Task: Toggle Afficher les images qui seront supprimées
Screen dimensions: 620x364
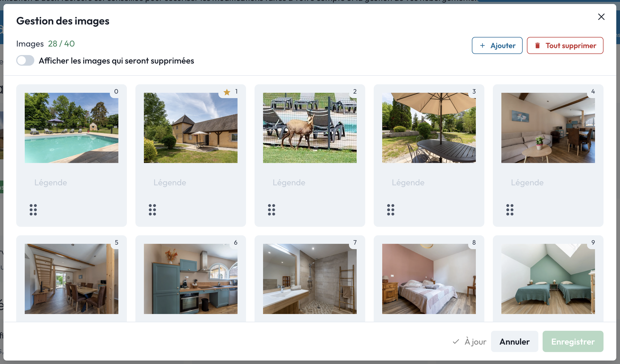Action: click(x=25, y=61)
